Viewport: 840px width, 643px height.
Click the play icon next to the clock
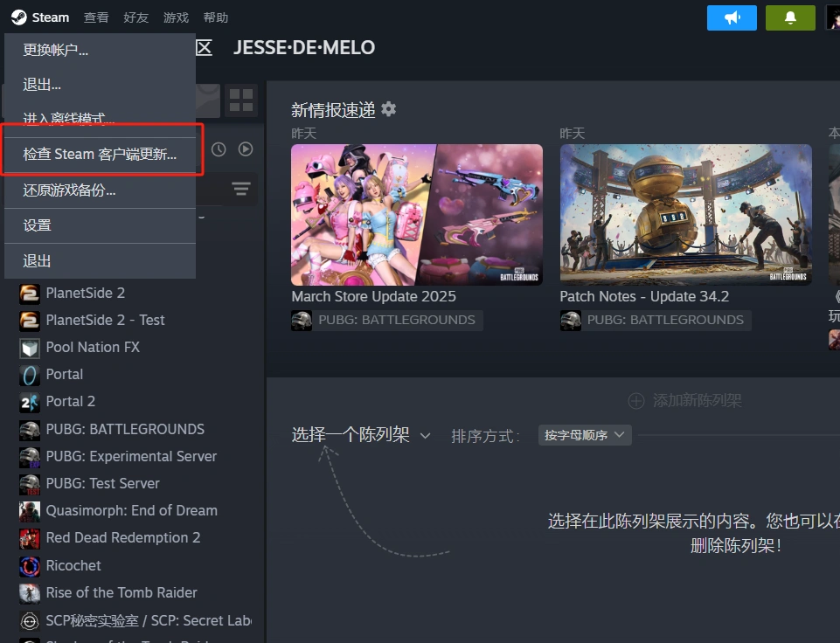pyautogui.click(x=246, y=149)
